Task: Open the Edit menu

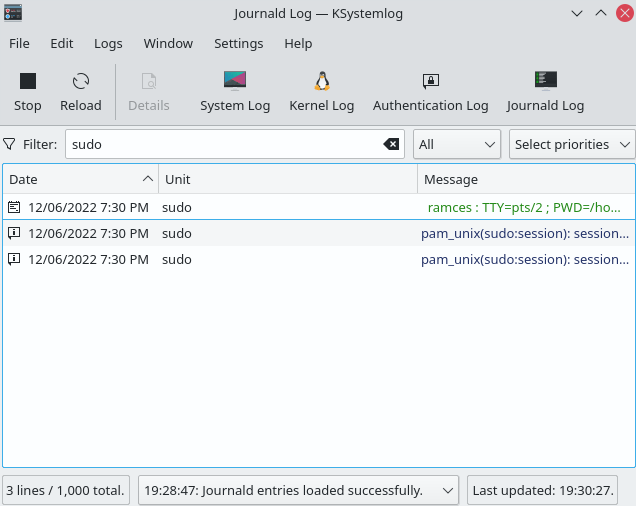Action: [62, 43]
